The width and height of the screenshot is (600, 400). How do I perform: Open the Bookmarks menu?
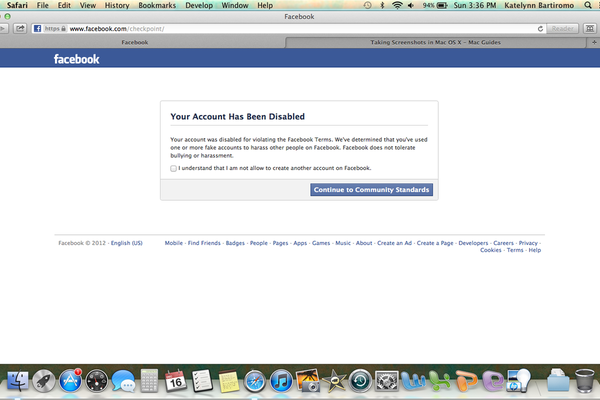point(157,5)
